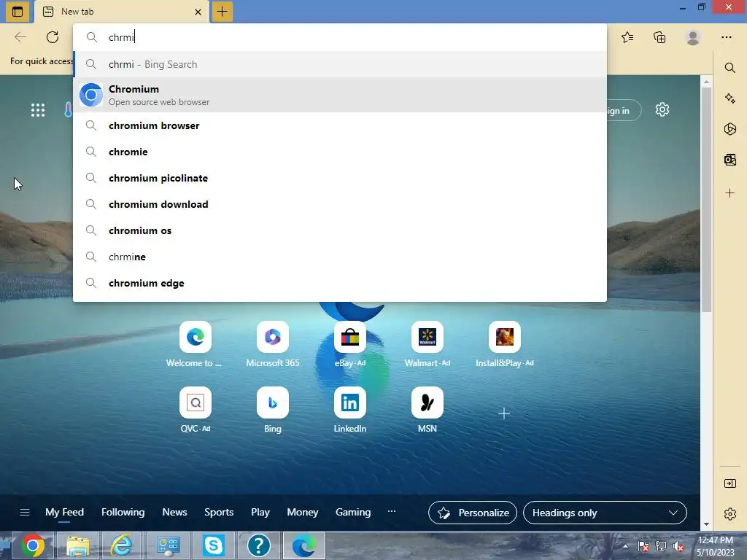Image resolution: width=747 pixels, height=560 pixels.
Task: Open the sidebar Outlook icon
Action: tap(729, 160)
